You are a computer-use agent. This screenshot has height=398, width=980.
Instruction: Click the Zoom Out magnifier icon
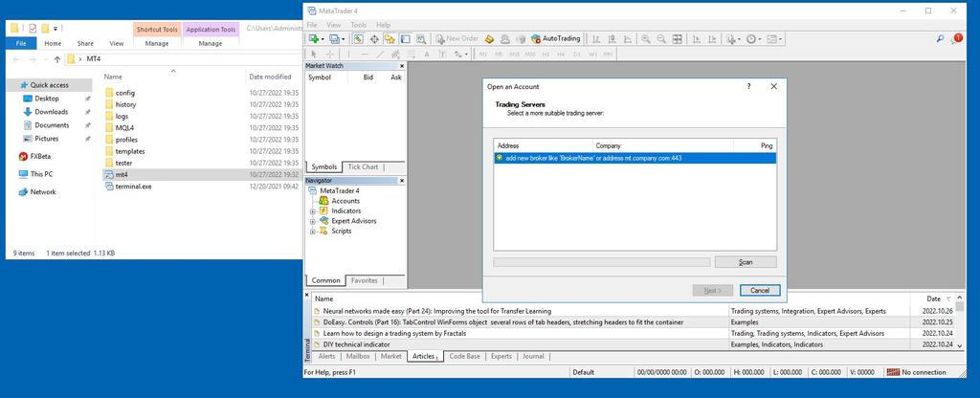(x=661, y=38)
